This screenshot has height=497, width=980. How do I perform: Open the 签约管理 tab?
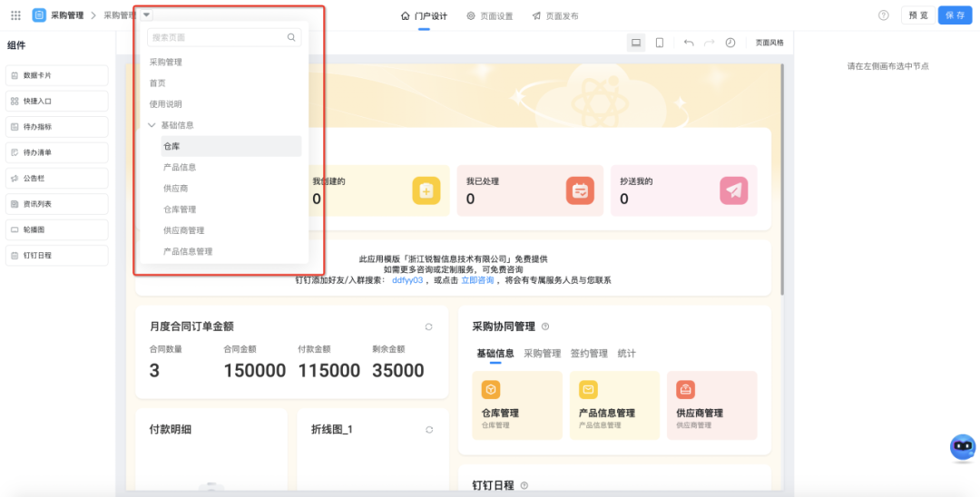[589, 354]
